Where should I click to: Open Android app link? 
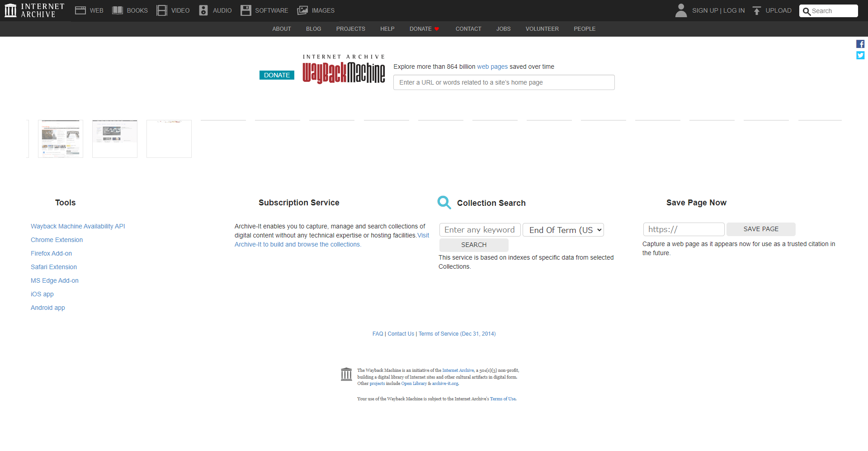pyautogui.click(x=48, y=308)
